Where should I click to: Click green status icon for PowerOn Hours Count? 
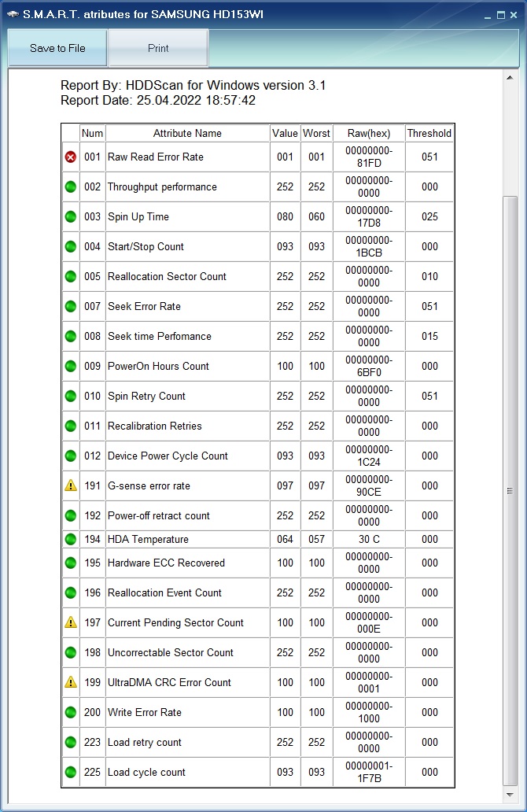pyautogui.click(x=71, y=366)
